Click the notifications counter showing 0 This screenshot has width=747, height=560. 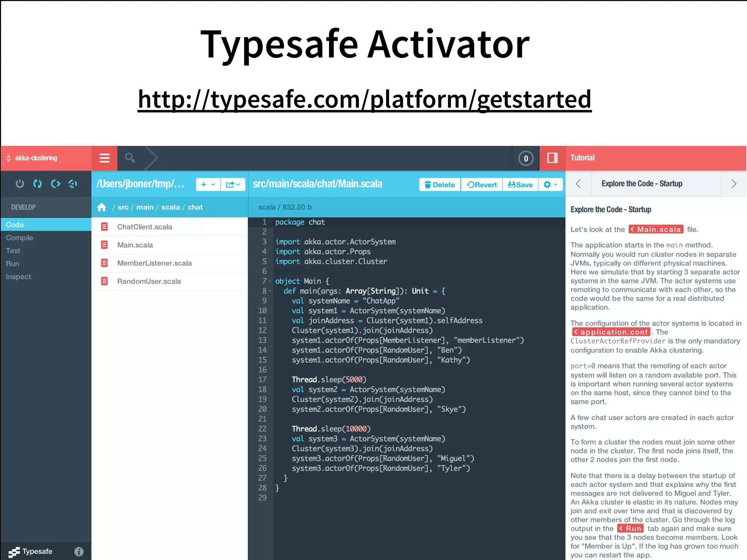(x=526, y=158)
